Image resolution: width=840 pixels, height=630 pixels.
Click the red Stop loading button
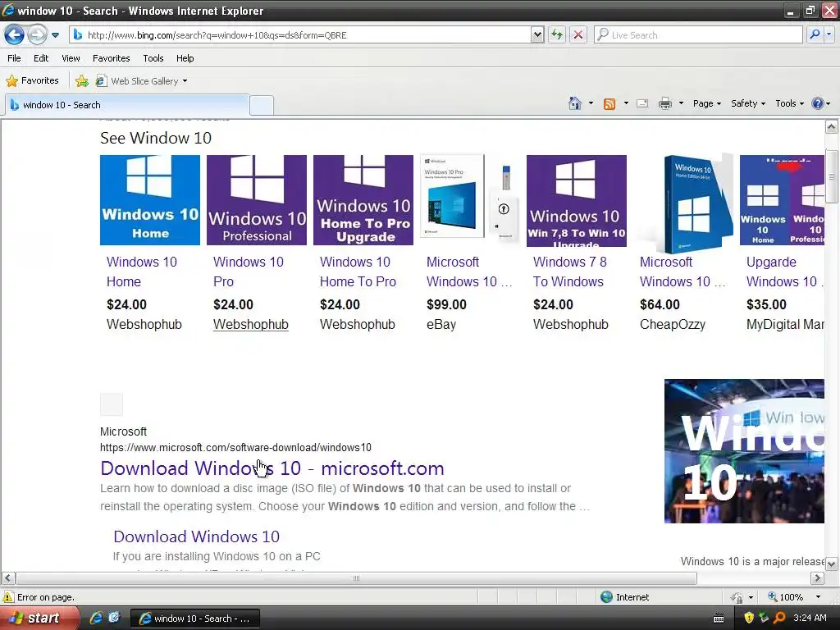pos(578,34)
